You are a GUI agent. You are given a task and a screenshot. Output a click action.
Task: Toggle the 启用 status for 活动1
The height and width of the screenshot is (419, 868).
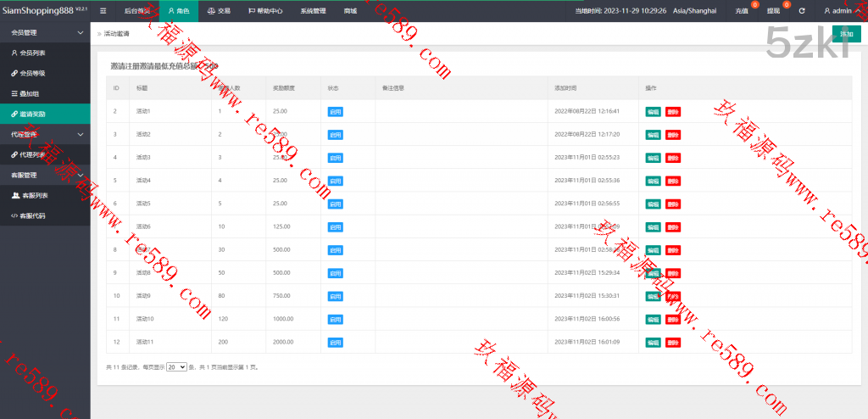coord(335,111)
